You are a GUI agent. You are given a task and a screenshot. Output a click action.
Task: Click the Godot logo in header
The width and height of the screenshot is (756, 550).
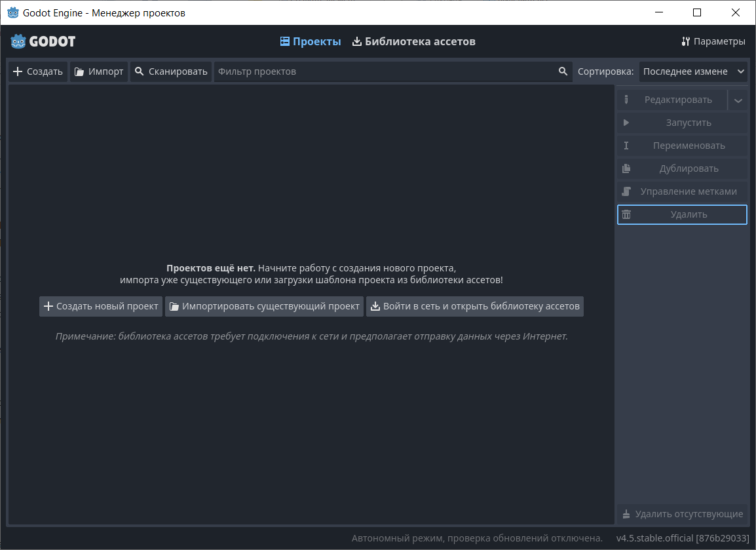(43, 41)
